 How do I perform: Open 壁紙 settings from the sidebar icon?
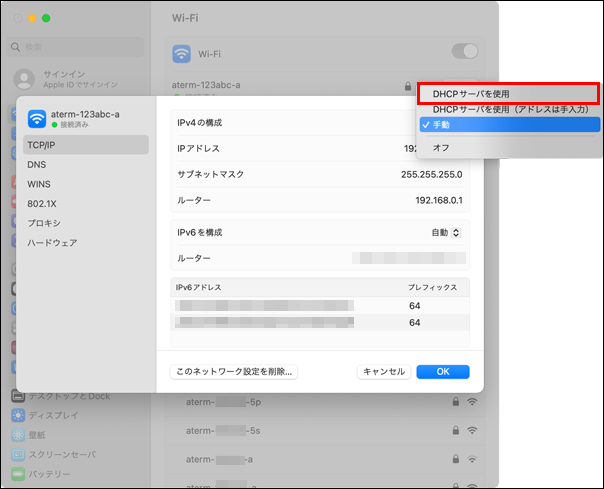coord(18,435)
